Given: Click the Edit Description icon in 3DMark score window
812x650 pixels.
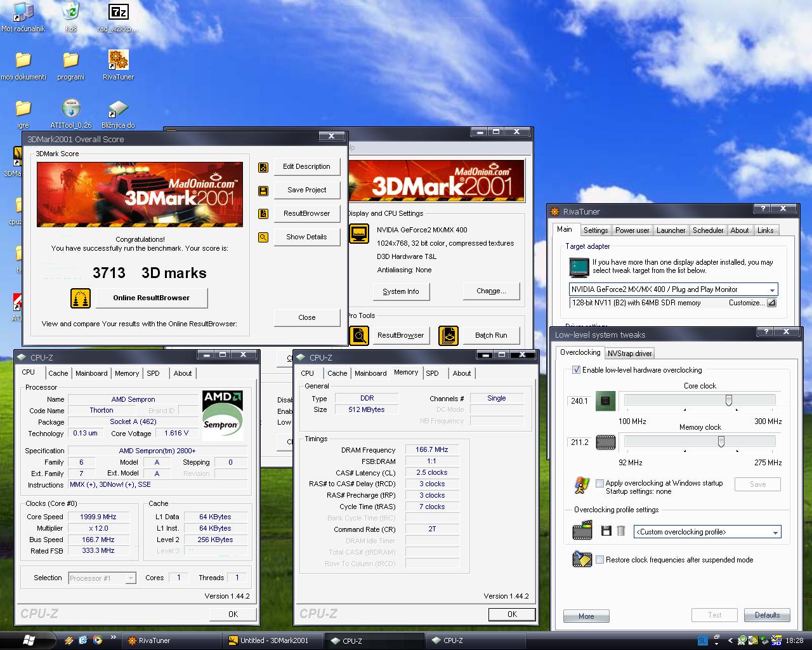Looking at the screenshot, I should (x=263, y=167).
